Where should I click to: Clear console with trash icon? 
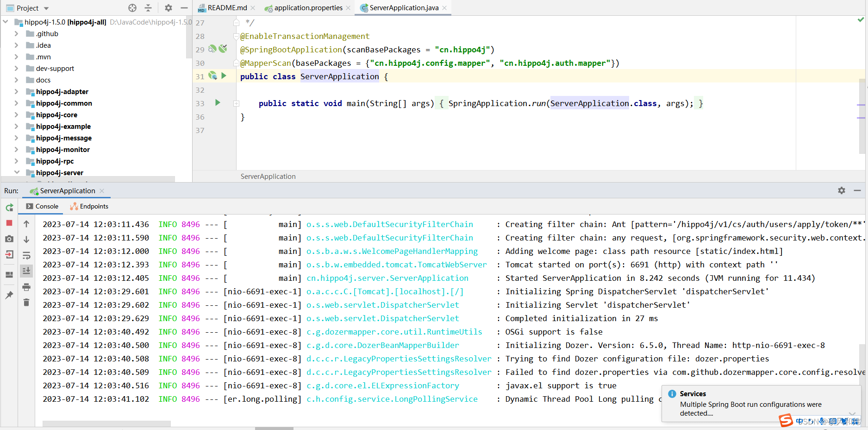click(26, 303)
